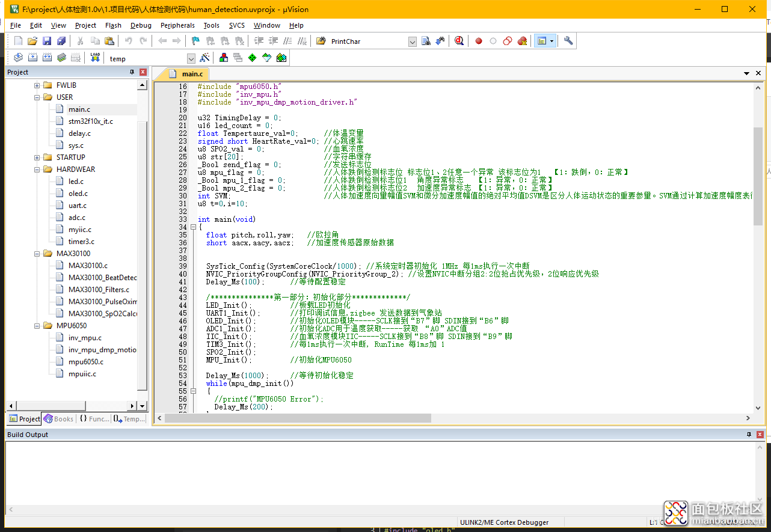Save the current file
This screenshot has height=532, width=771.
(47, 41)
